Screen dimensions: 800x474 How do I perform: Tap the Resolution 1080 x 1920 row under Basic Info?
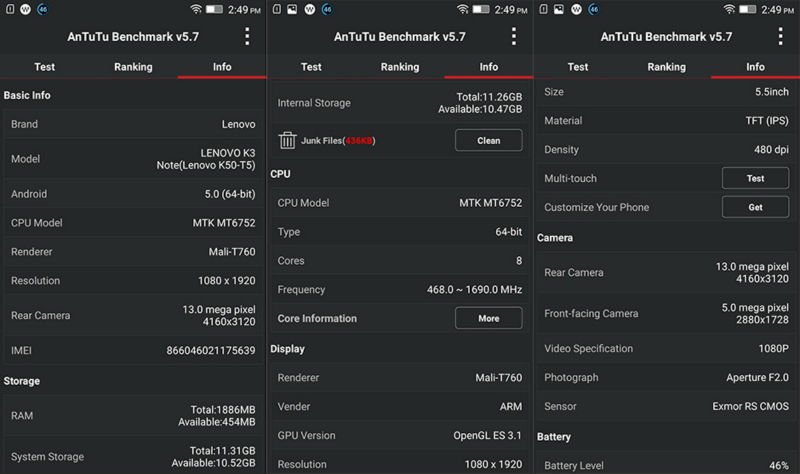[133, 281]
